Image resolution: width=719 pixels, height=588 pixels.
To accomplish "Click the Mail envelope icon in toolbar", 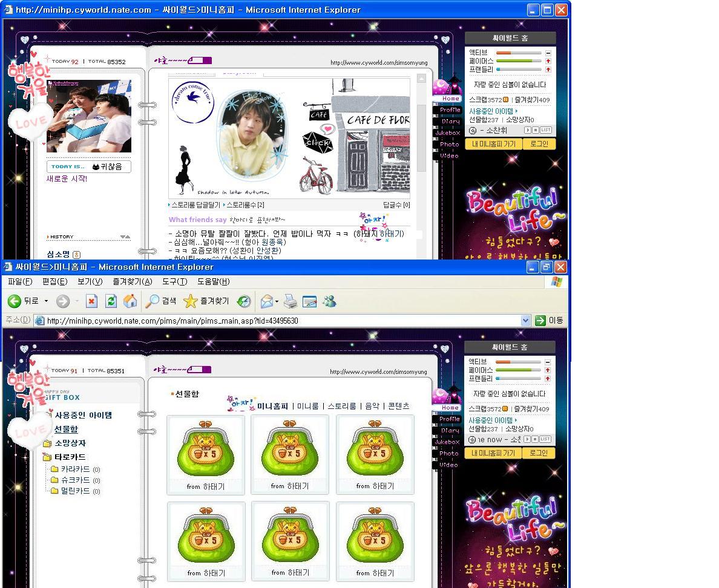I will [x=266, y=301].
